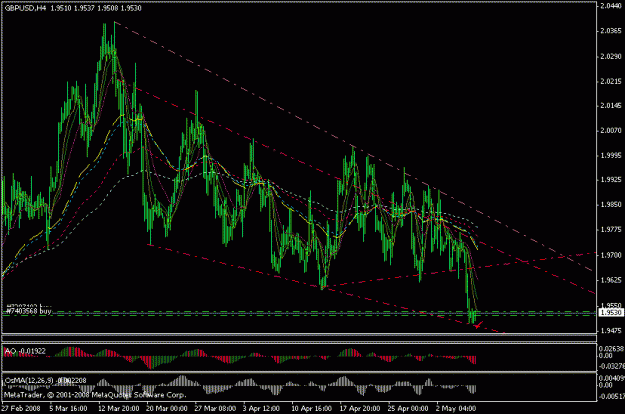
Task: Click the 1.9925 price axis label
Action: [611, 180]
